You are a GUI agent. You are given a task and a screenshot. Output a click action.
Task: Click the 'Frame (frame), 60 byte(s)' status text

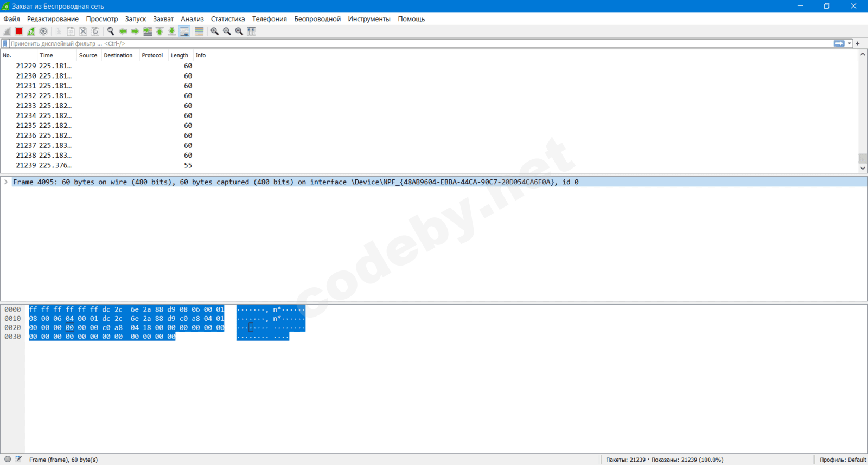(63, 460)
